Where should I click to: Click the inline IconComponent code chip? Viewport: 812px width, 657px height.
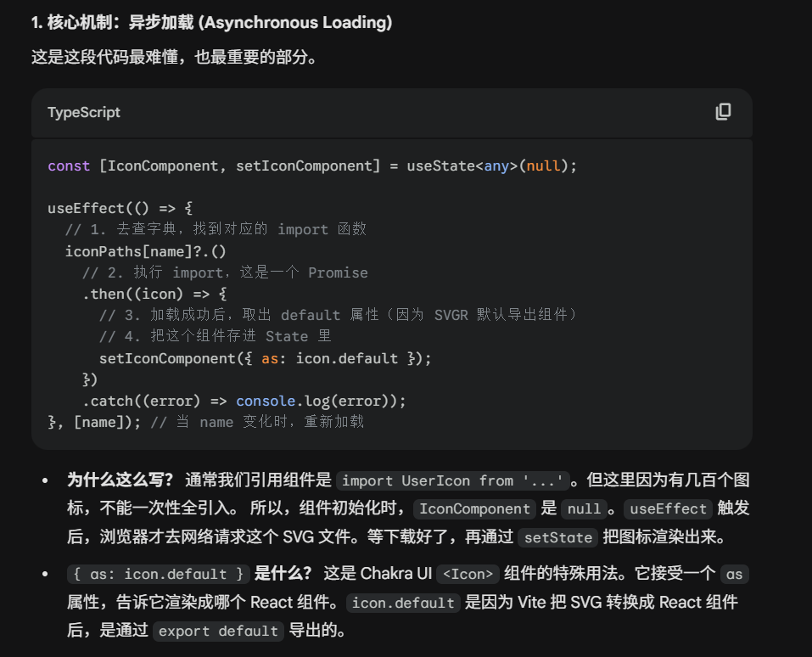coord(474,509)
